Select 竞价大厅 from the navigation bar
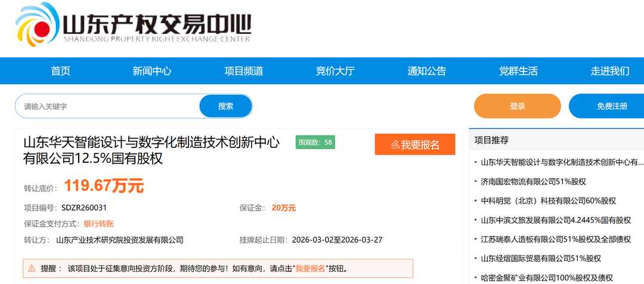Screen dimensions: 644x284 click(x=335, y=71)
